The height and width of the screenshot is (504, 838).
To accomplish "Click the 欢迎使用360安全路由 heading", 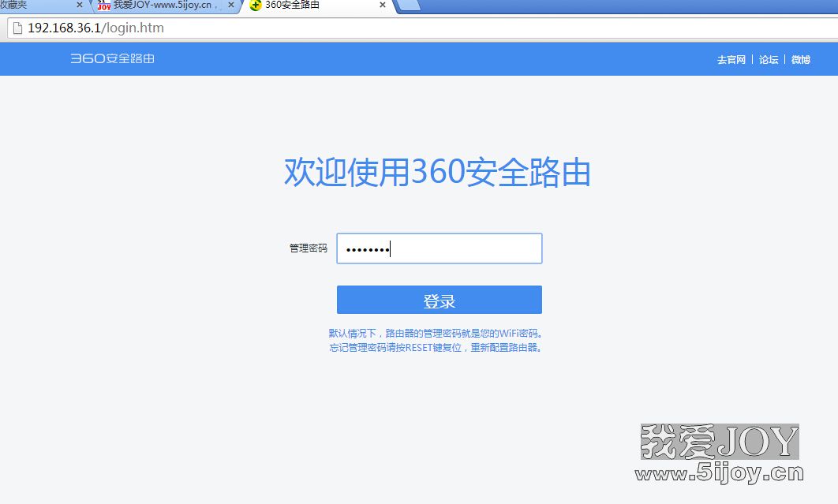I will (437, 173).
